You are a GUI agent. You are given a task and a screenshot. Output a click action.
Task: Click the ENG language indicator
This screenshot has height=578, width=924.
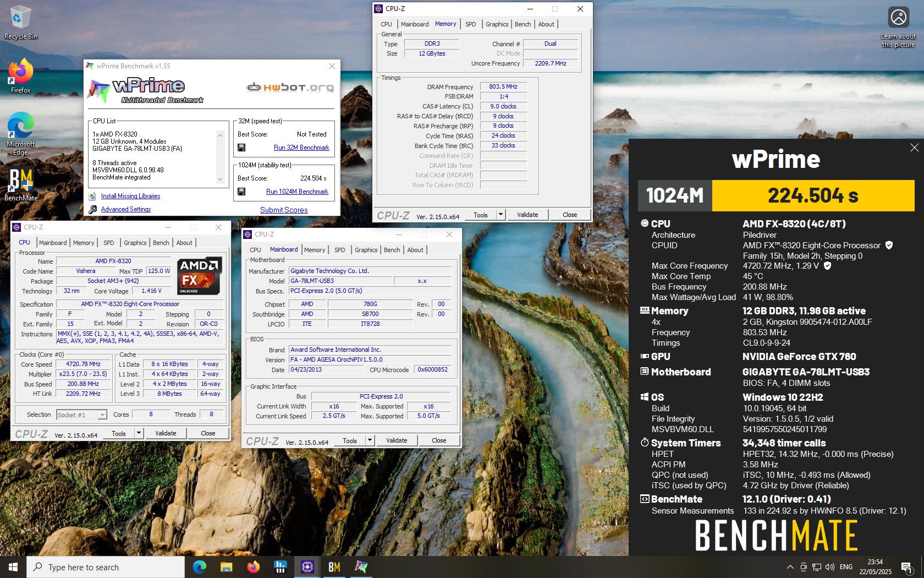(846, 567)
